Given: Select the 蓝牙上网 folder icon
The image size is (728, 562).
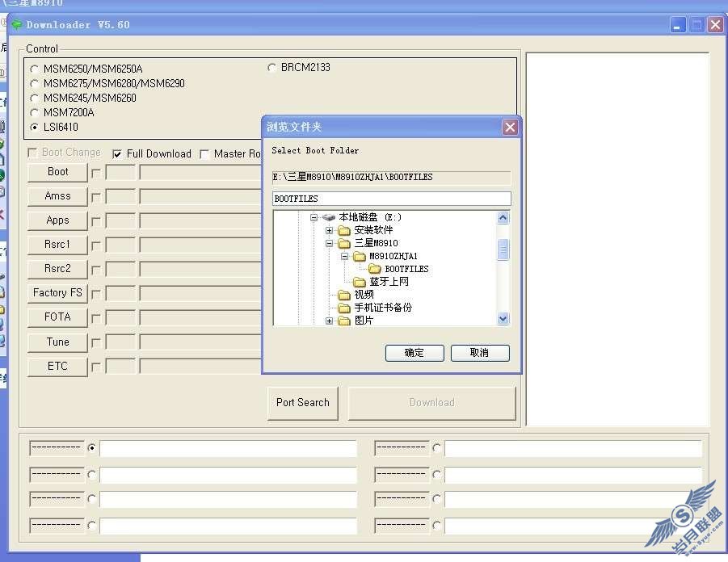Looking at the screenshot, I should pos(360,282).
